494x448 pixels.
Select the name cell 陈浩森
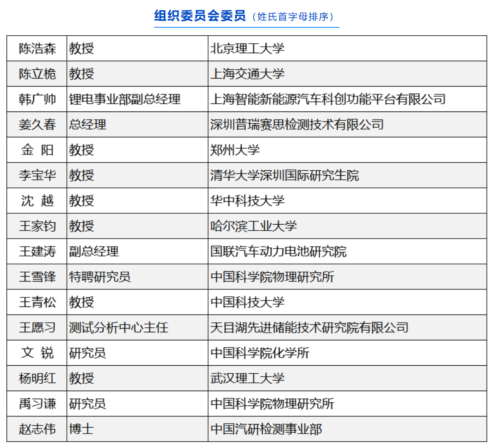(x=37, y=49)
